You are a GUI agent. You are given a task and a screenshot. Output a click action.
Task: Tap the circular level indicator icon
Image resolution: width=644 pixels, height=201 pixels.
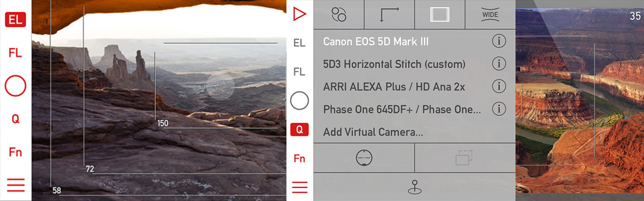[364, 158]
